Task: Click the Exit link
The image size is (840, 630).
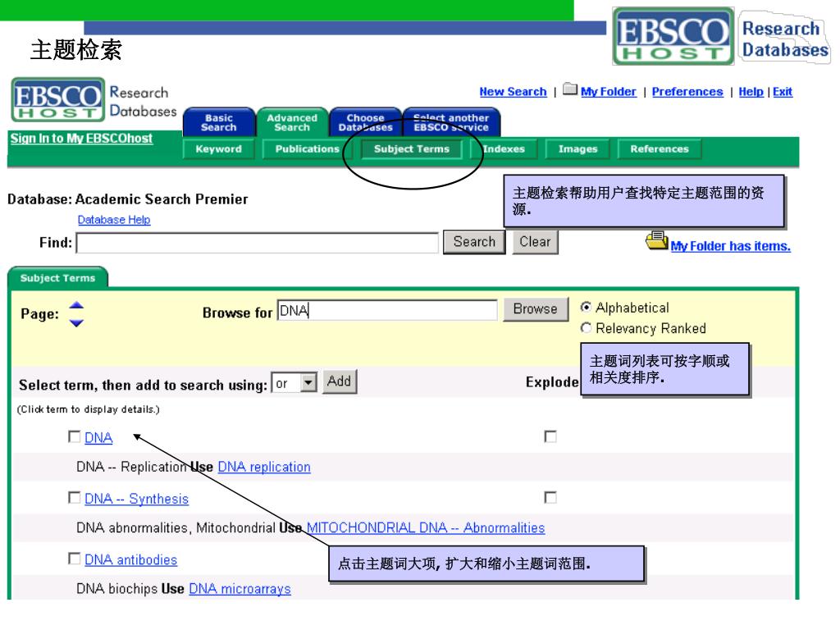Action: click(x=782, y=92)
